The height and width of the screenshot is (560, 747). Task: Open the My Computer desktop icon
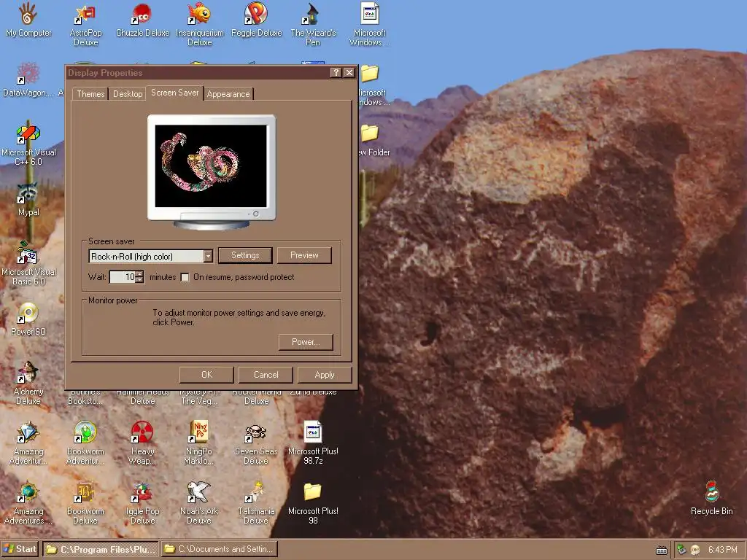point(28,15)
